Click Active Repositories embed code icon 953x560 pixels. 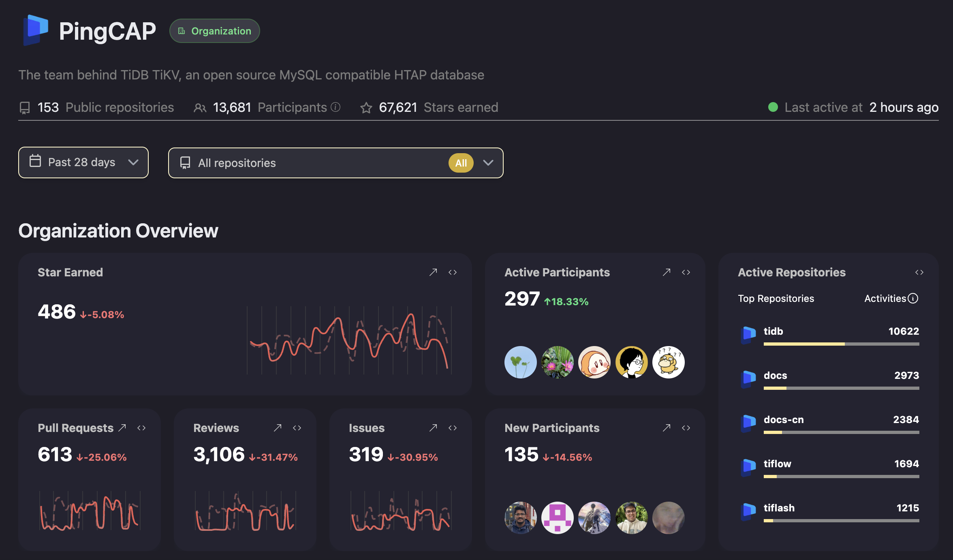(x=919, y=272)
